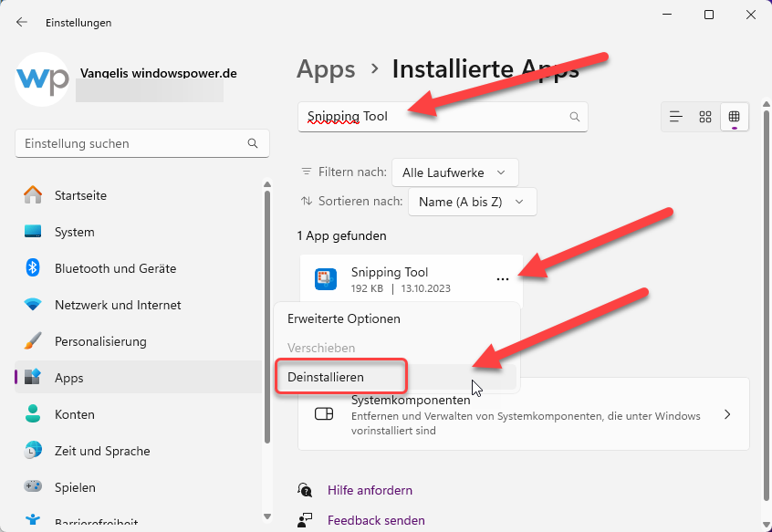Open Startseite house icon
This screenshot has width=772, height=532.
pos(33,195)
